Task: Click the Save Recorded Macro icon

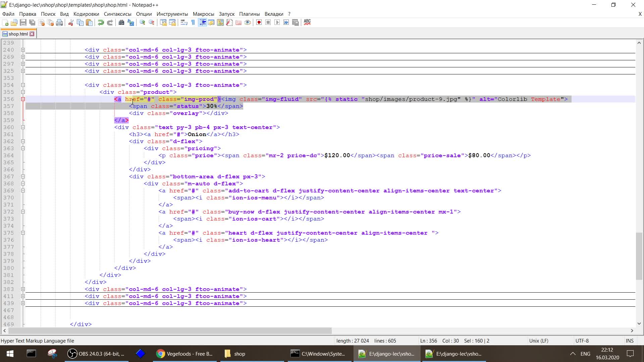Action: [x=296, y=22]
